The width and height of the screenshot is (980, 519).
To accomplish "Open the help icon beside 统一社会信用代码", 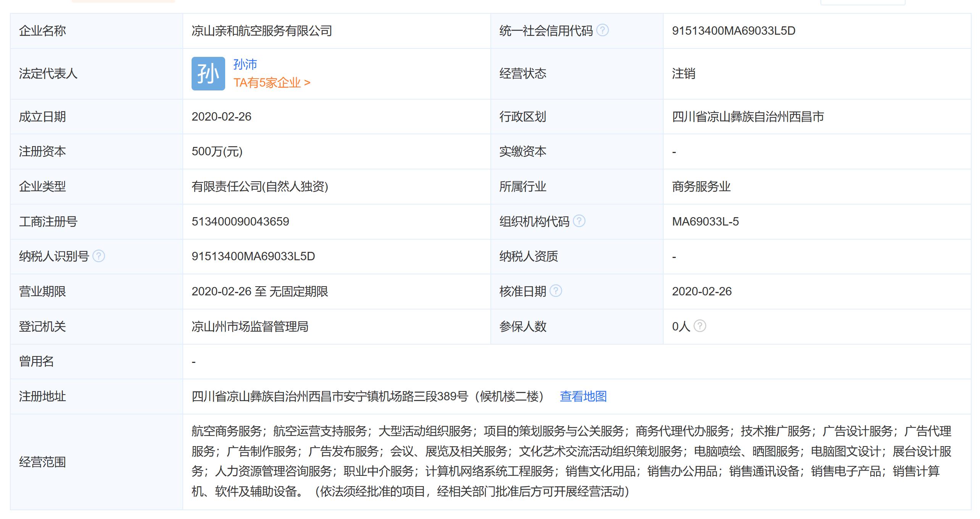I will (602, 30).
